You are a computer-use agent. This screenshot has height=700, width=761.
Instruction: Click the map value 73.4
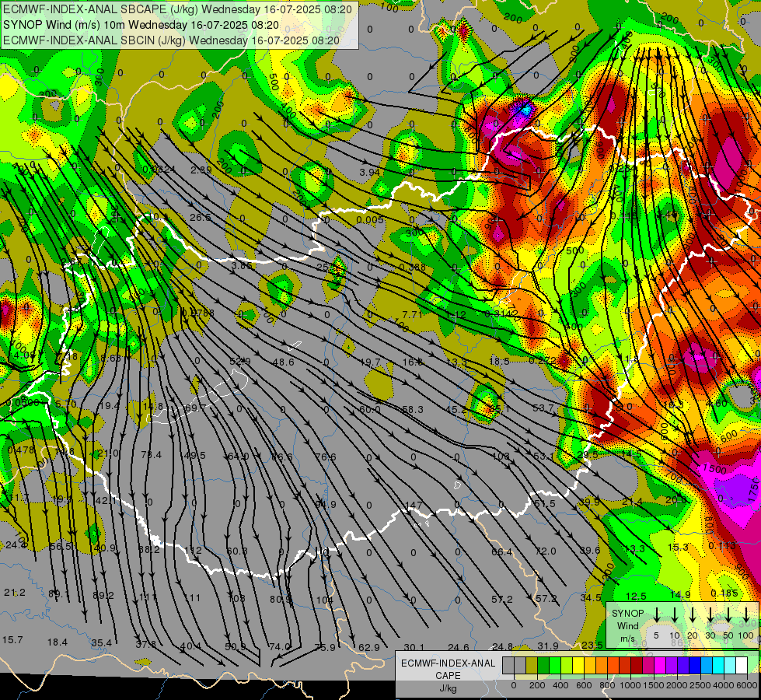coord(151,454)
